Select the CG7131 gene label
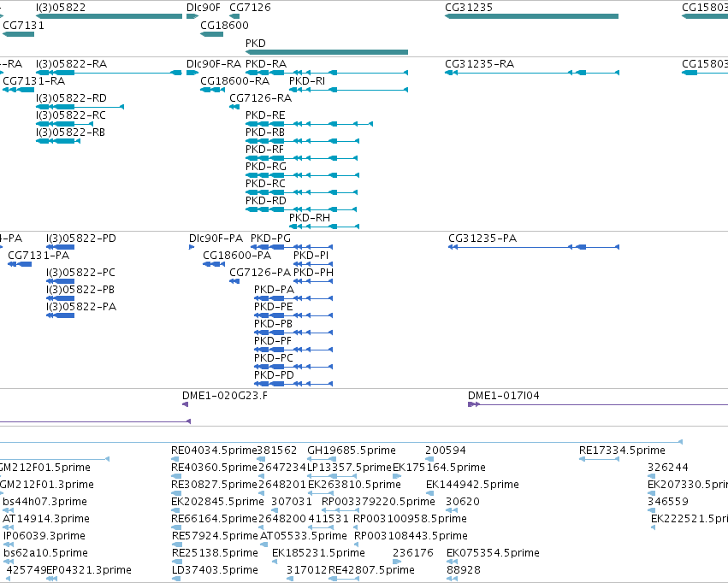Image resolution: width=728 pixels, height=583 pixels. tap(24, 25)
